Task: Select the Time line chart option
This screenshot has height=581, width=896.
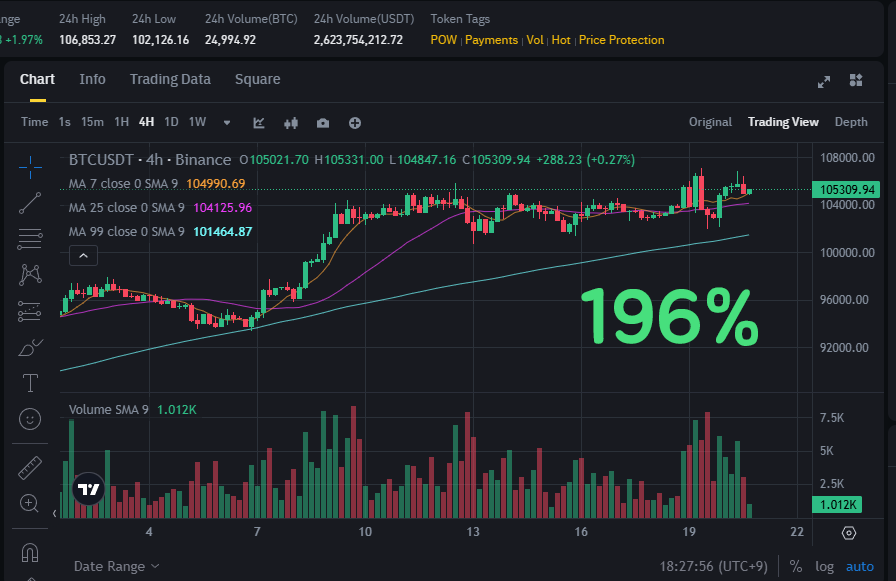Action: coord(34,122)
